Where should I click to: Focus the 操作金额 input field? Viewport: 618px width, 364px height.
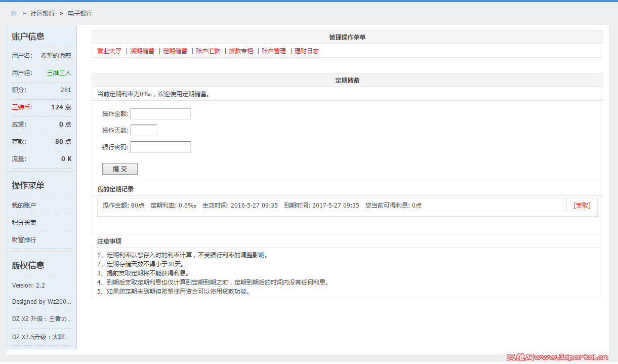coord(160,113)
